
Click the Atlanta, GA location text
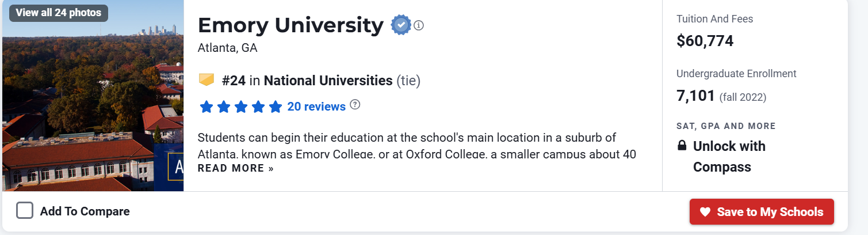coord(227,48)
